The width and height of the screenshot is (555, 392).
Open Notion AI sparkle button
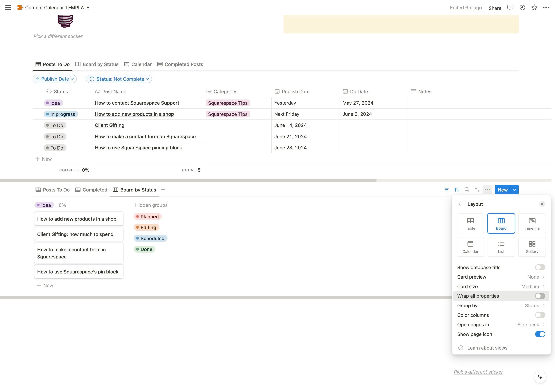(x=540, y=377)
